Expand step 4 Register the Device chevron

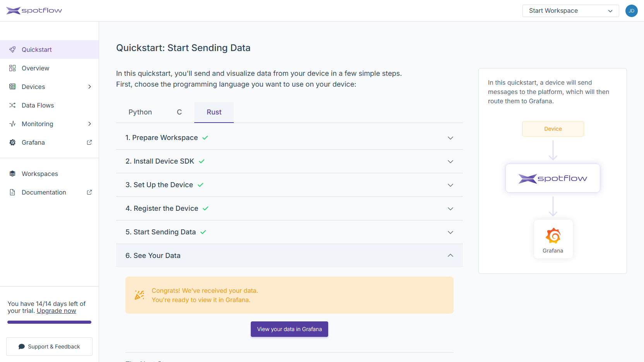450,209
